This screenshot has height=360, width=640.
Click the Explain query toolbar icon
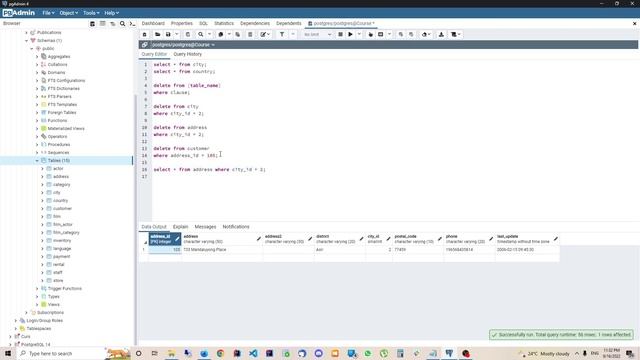click(370, 35)
